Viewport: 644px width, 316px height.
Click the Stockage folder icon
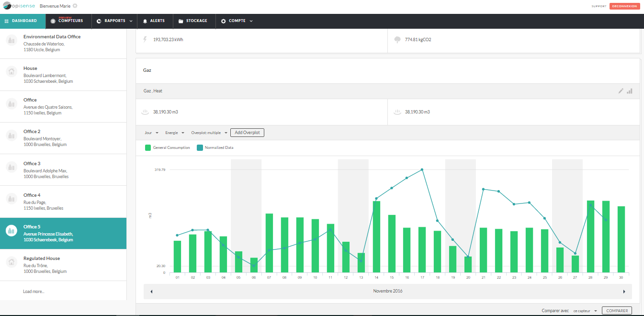181,21
